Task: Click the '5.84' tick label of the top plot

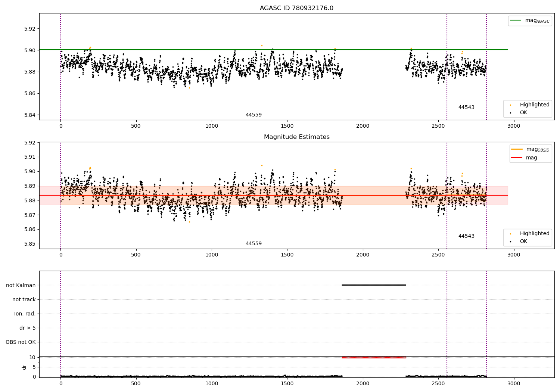Action: 30,115
